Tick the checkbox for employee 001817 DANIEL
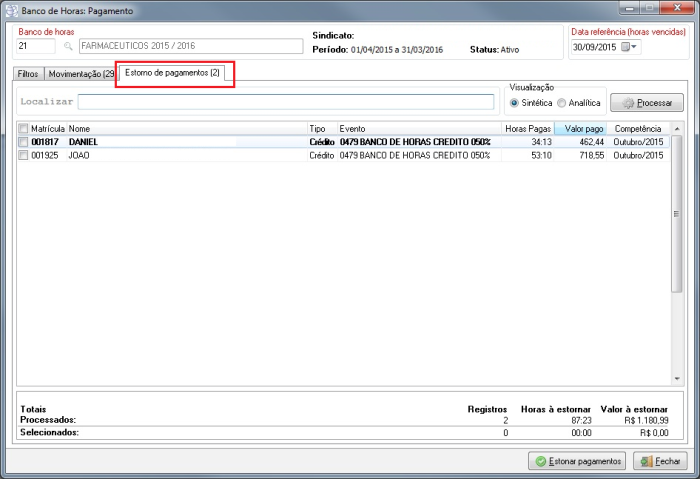Screen dimensions: 700x479 coord(24,142)
